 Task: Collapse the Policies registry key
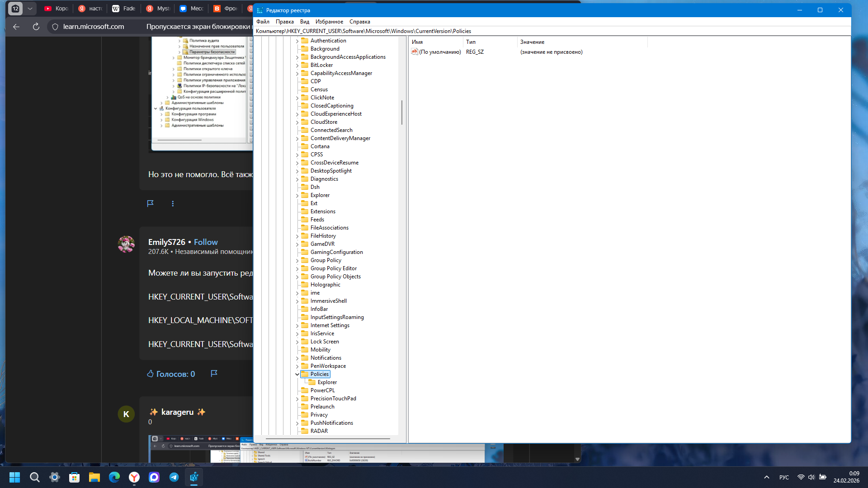[297, 374]
